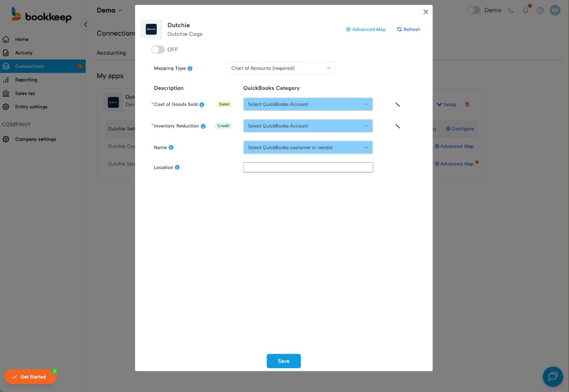Click the magic wand icon for Inventory Reduction
Screen dimensions: 569x392
pyautogui.click(x=397, y=126)
